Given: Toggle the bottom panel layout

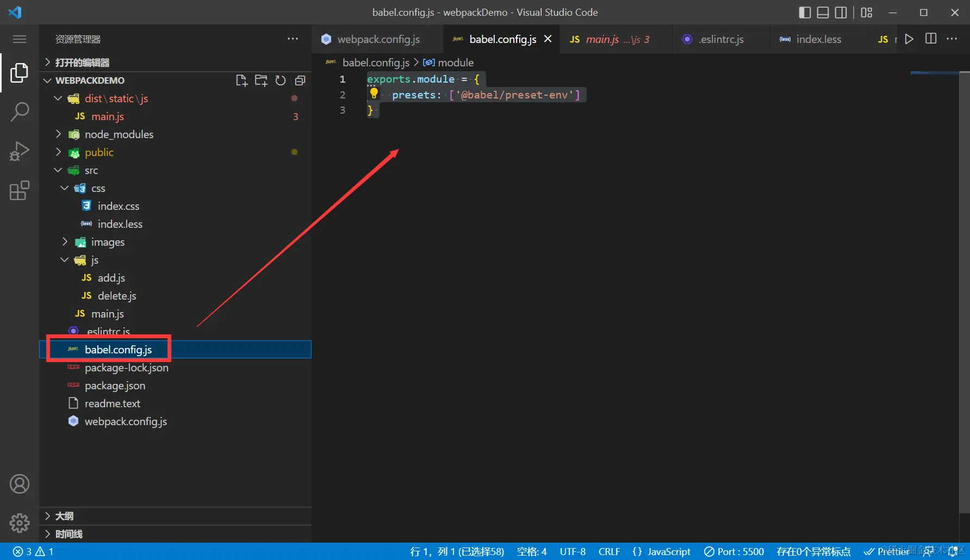Looking at the screenshot, I should tap(823, 13).
